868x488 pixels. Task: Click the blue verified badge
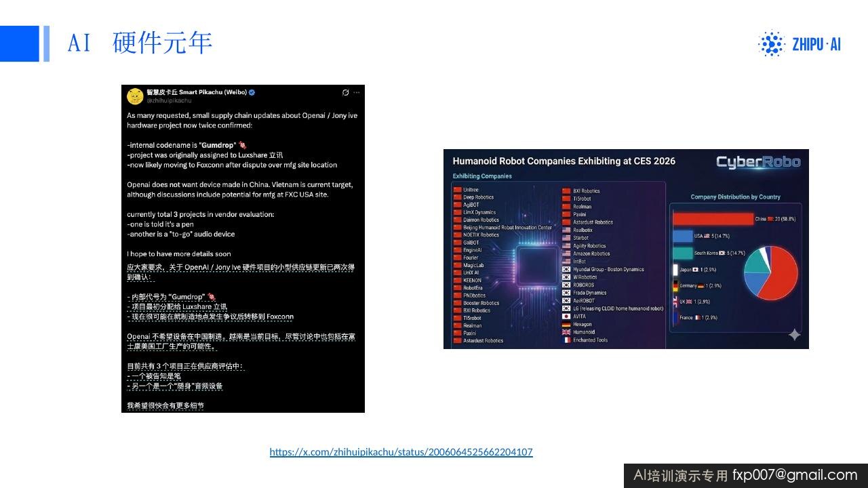pos(252,92)
